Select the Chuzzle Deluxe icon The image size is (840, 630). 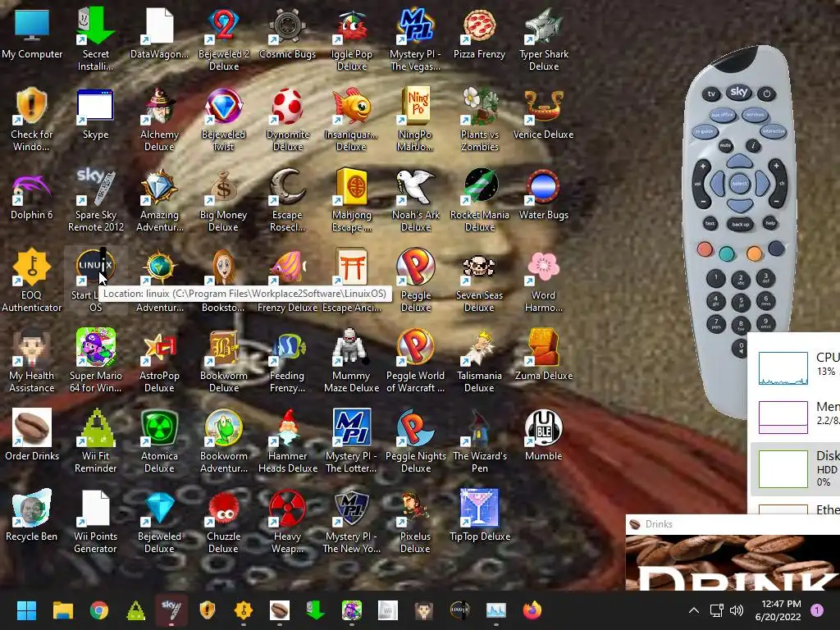point(223,523)
